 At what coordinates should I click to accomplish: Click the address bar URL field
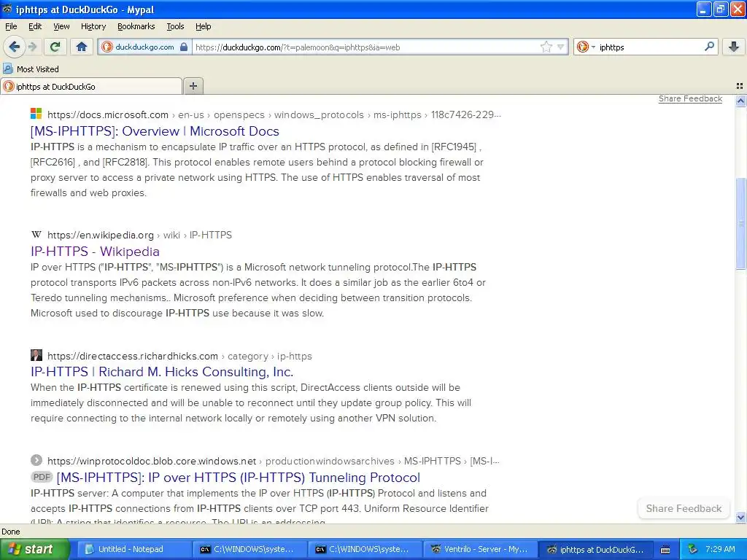point(365,47)
